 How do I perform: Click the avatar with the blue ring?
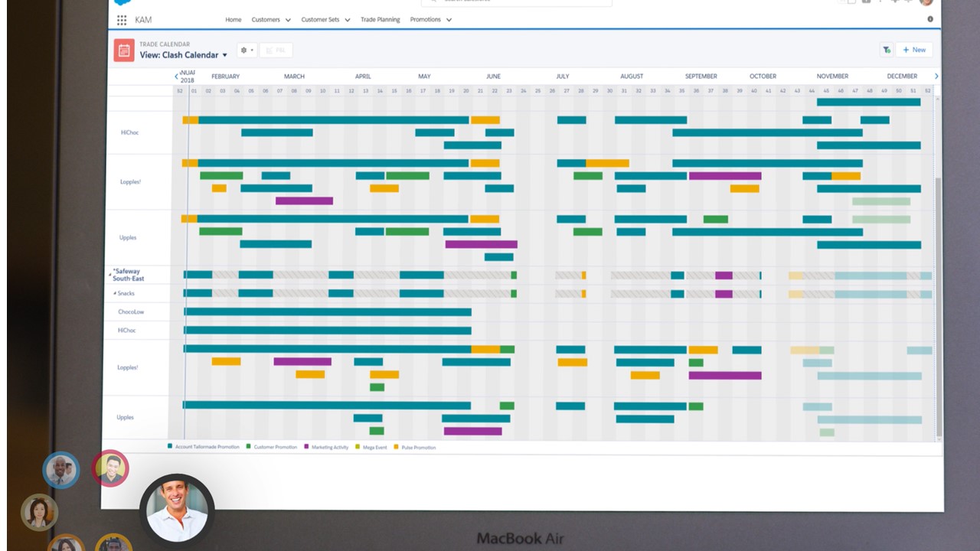pos(61,470)
